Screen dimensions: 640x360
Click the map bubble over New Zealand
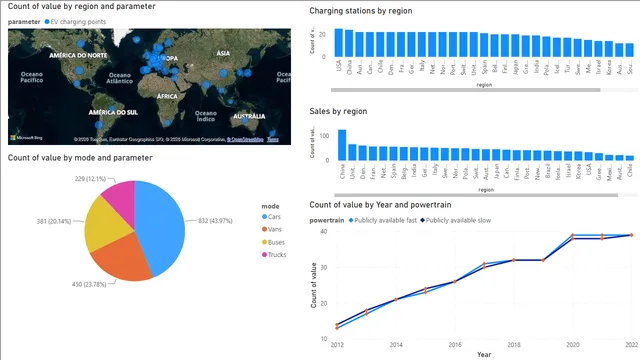pyautogui.click(x=272, y=133)
